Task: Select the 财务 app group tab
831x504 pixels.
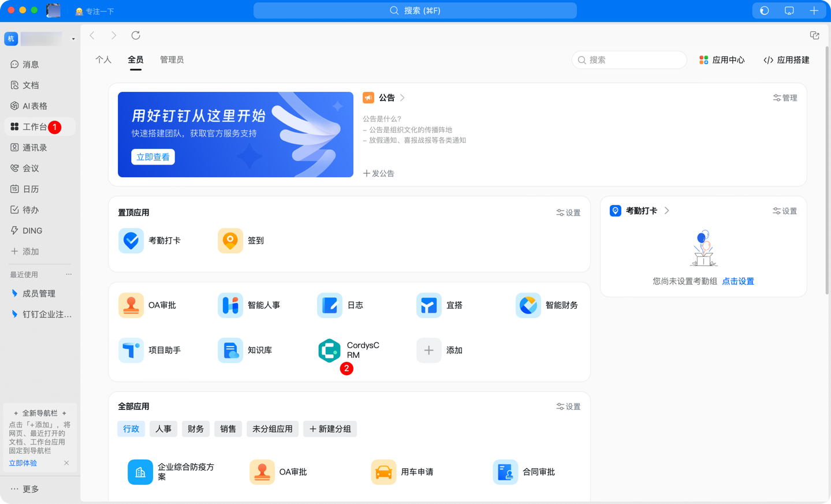Action: (x=196, y=429)
